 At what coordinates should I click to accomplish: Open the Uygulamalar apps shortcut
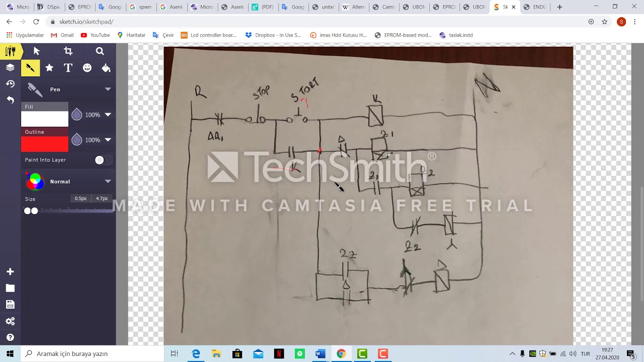(x=25, y=35)
